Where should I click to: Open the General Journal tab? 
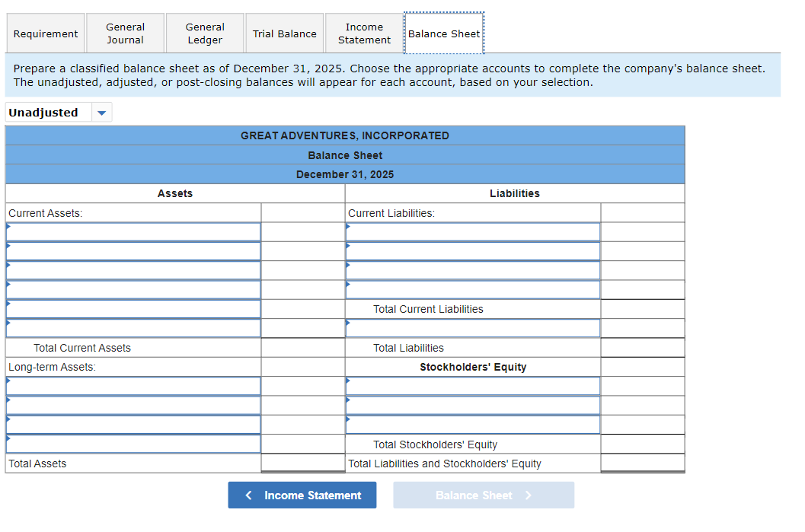coord(125,33)
